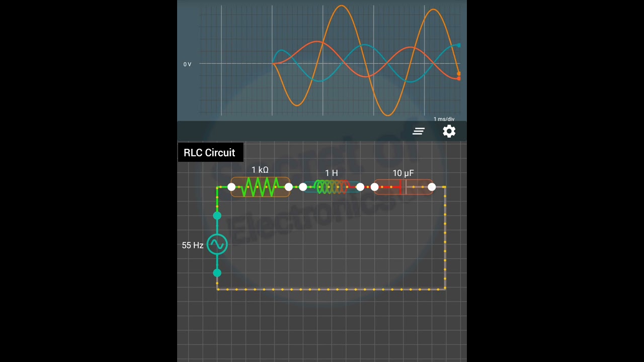
Task: Click the 10 µF capacitor label
Action: point(403,173)
